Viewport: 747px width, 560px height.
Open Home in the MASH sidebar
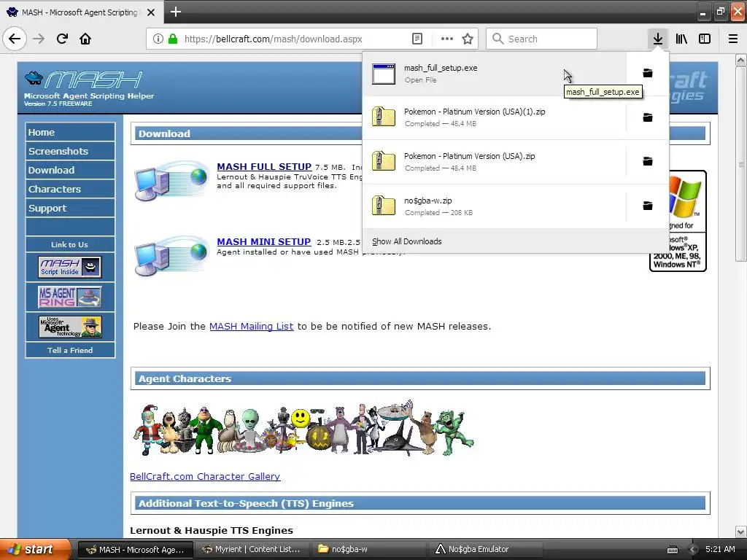[70, 132]
